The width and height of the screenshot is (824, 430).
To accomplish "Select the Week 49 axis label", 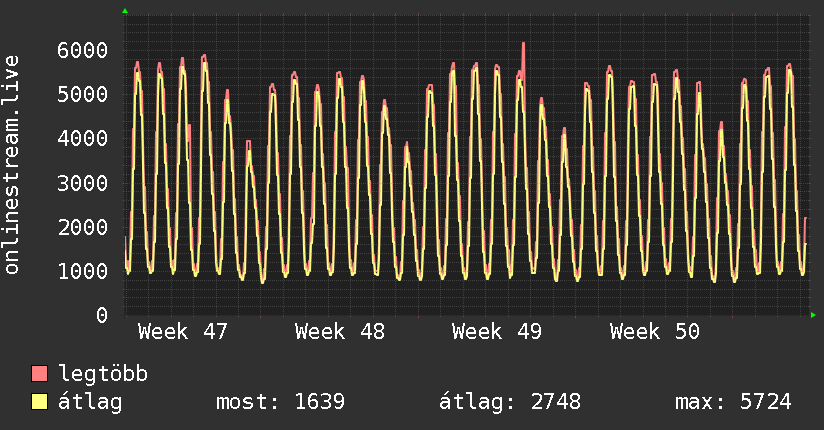I will click(497, 331).
